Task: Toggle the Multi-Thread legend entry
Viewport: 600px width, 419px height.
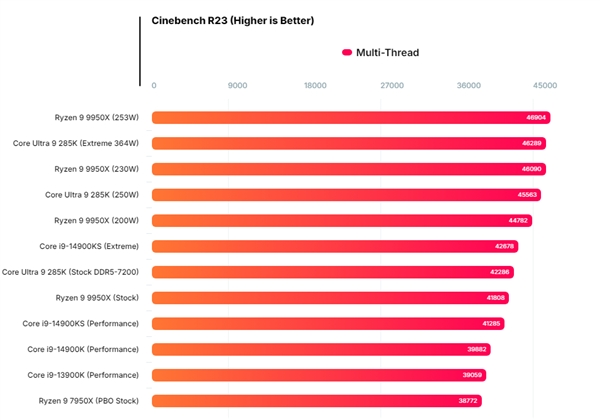Action: pyautogui.click(x=380, y=52)
